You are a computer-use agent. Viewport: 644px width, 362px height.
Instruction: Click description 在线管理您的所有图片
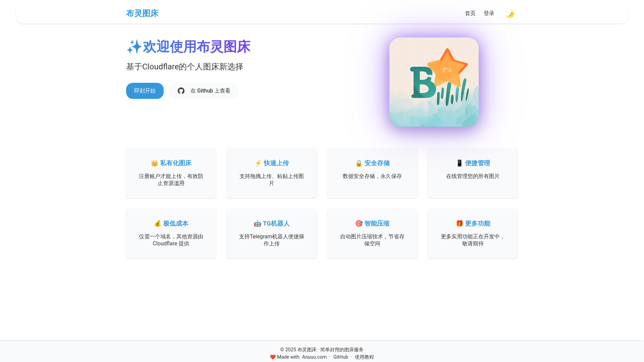coord(473,176)
